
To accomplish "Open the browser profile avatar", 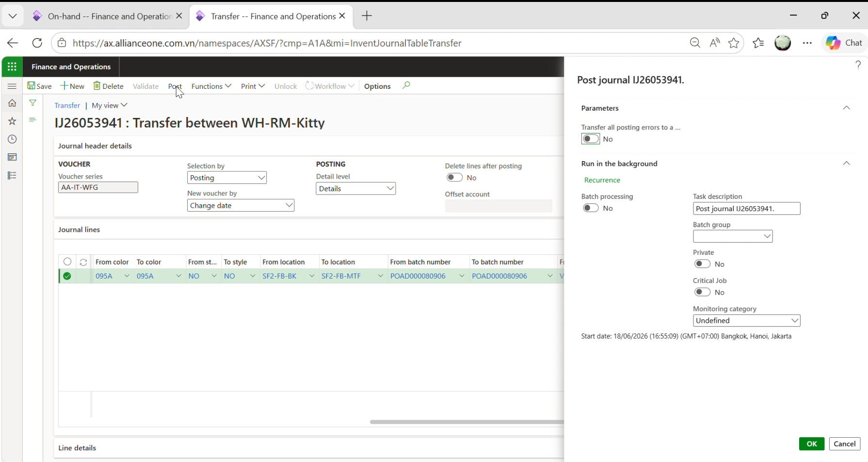I will pyautogui.click(x=783, y=43).
